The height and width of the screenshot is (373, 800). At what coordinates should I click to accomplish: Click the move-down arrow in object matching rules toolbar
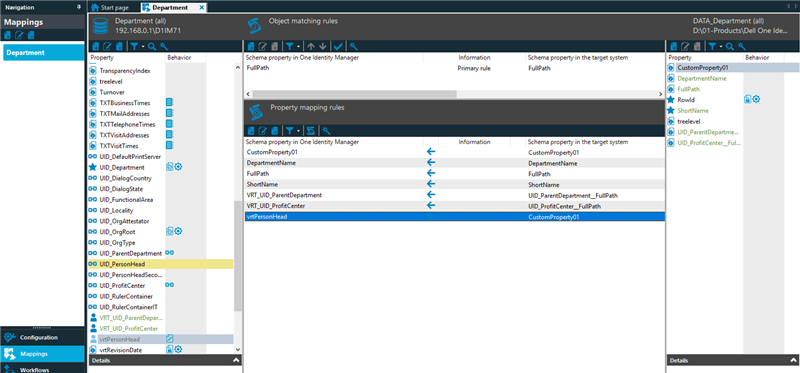pyautogui.click(x=322, y=46)
